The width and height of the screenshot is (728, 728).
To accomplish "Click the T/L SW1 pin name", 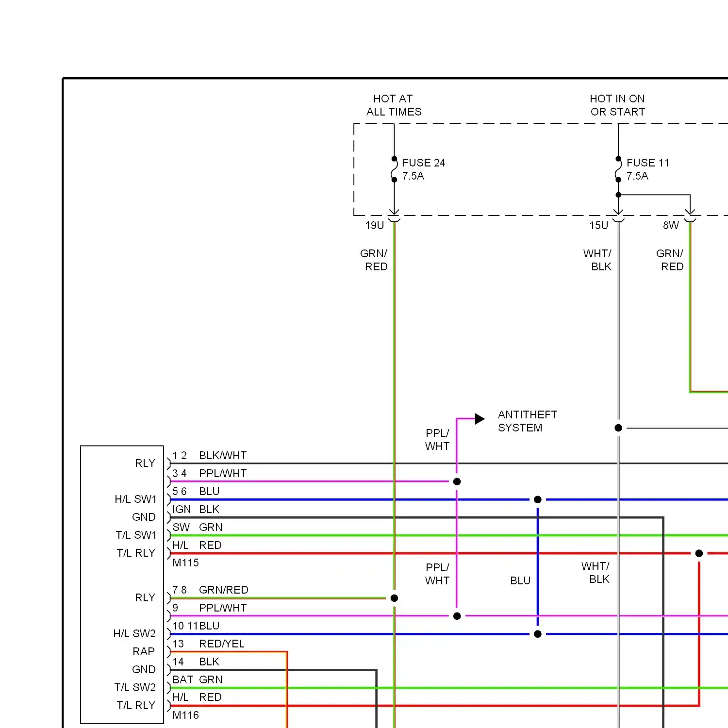I will 136,535.
